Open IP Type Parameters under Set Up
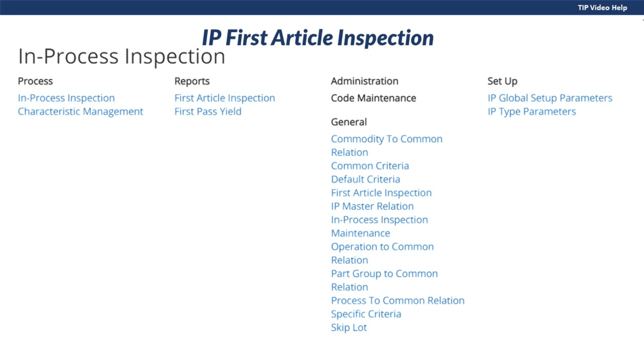This screenshot has width=644, height=362. tap(532, 111)
